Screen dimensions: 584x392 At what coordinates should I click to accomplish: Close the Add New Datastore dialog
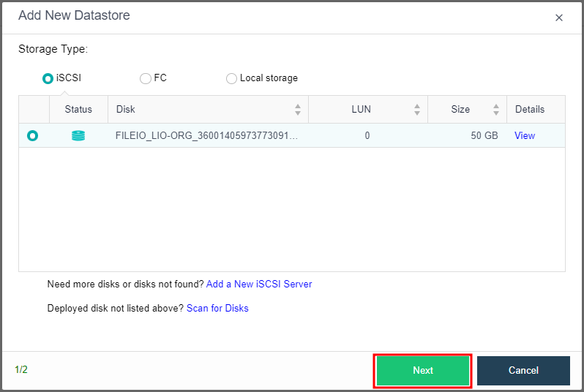click(x=558, y=18)
